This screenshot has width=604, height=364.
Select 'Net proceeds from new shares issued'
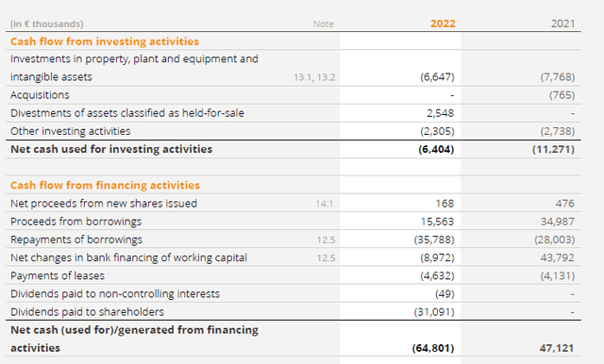[x=104, y=204]
